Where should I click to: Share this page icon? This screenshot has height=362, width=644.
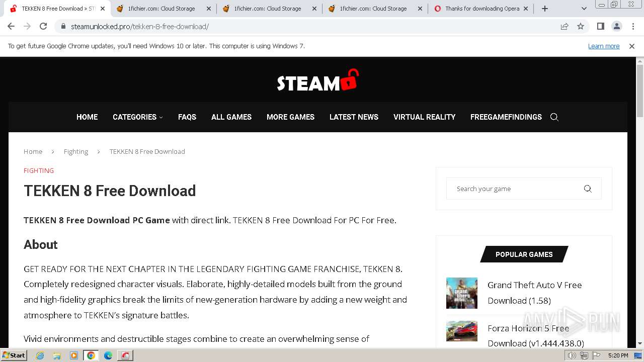[565, 26]
